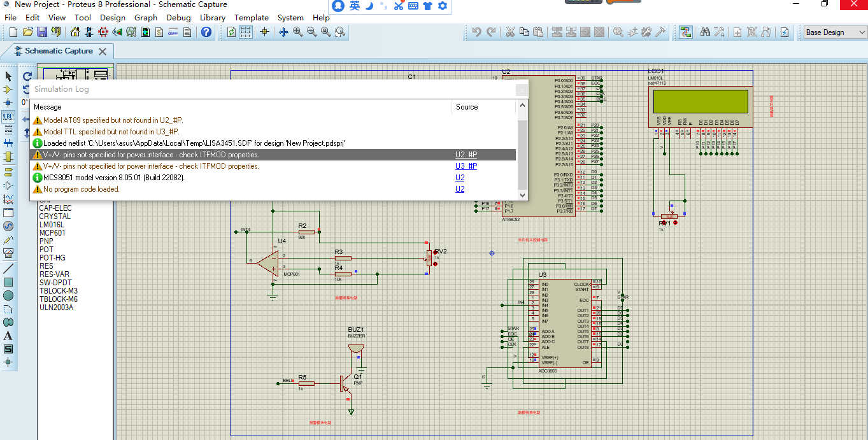Select the 2D Graphics Circle tool
This screenshot has width=868, height=440.
pyautogui.click(x=8, y=295)
